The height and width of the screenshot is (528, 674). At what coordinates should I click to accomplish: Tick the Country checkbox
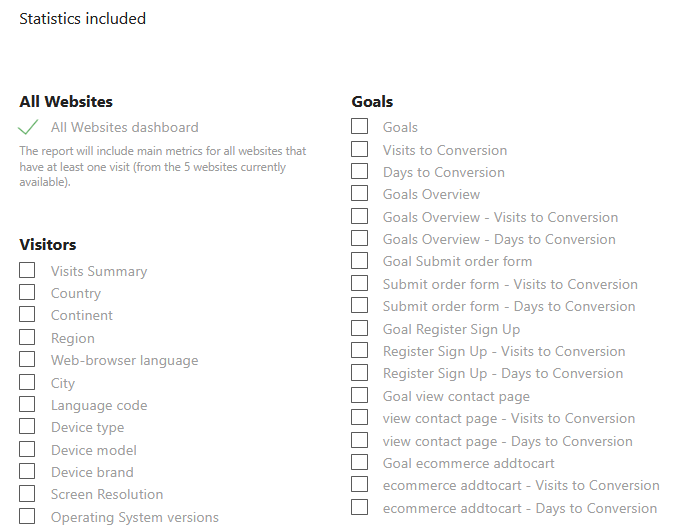pos(28,293)
